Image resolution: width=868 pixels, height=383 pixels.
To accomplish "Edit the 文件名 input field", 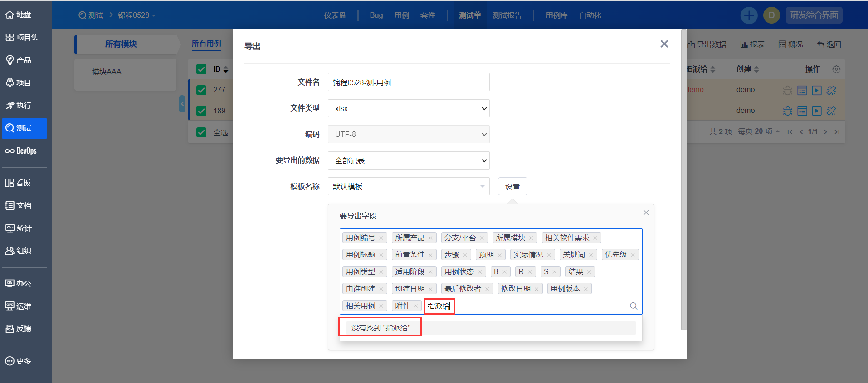I will [409, 82].
